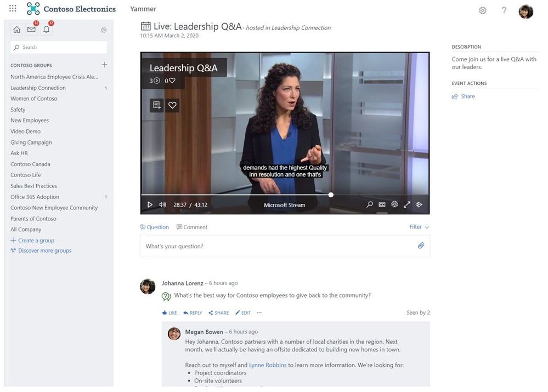This screenshot has height=392, width=548.
Task: Open the Ask HR group
Action: coord(19,153)
